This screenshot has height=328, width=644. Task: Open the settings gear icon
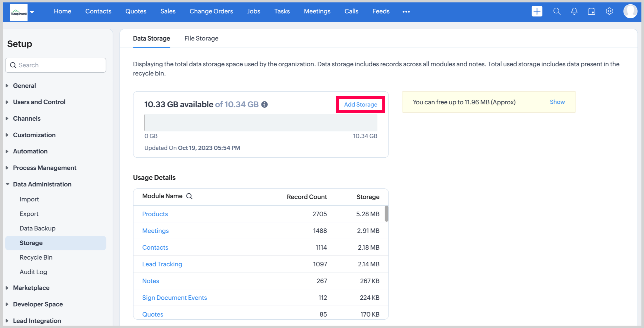click(609, 11)
